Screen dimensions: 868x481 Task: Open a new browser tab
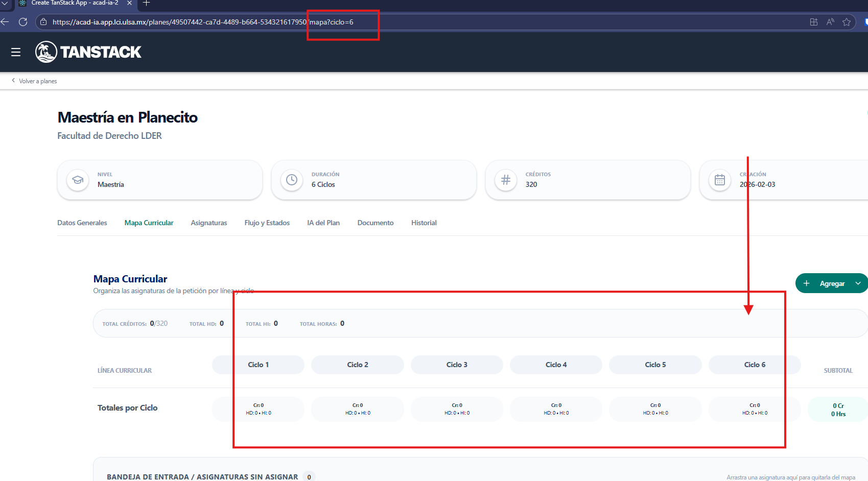146,3
